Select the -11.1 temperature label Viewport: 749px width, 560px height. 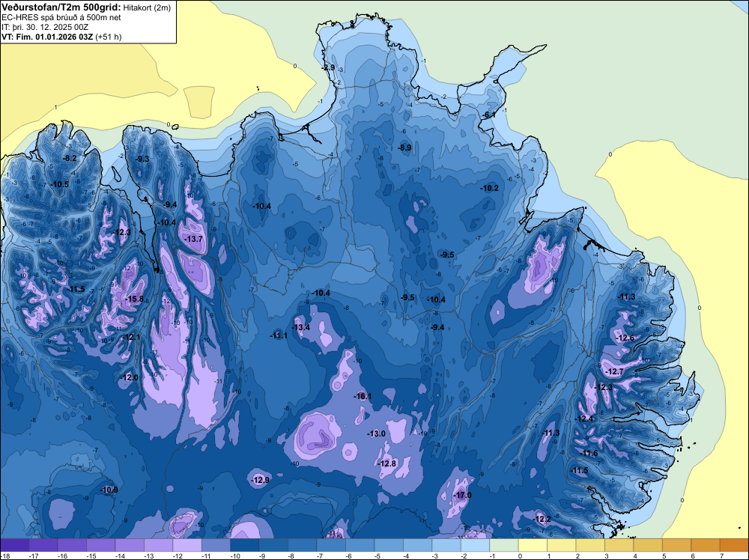tap(279, 335)
